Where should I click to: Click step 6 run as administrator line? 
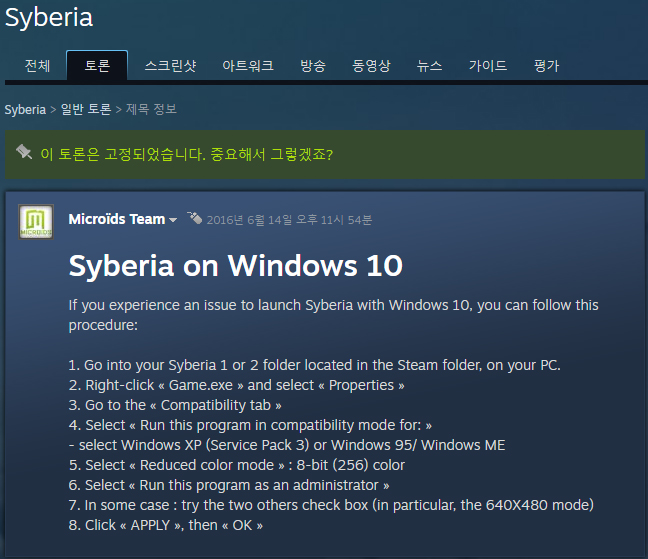(229, 485)
